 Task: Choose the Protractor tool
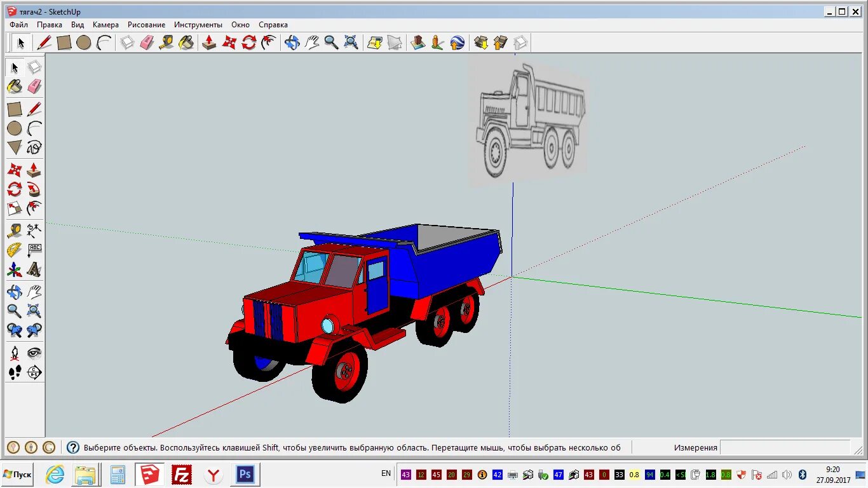click(x=15, y=250)
